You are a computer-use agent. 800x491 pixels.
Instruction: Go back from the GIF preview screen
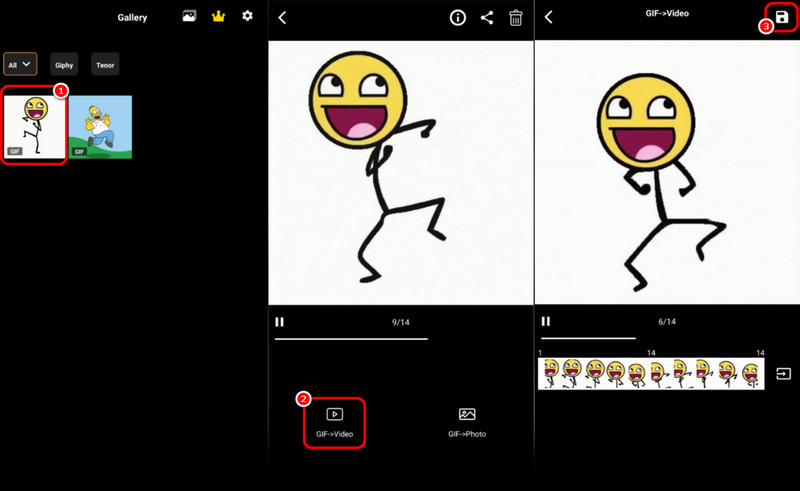pyautogui.click(x=283, y=17)
